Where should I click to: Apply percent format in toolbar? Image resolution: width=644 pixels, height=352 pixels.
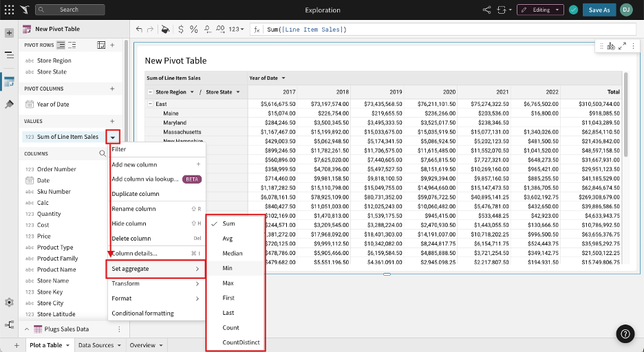[x=194, y=30]
